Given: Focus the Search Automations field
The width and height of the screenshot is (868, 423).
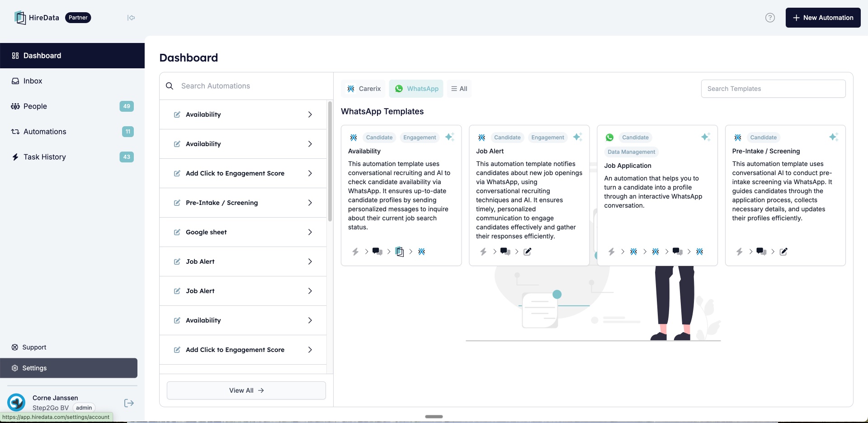Looking at the screenshot, I should click(246, 86).
